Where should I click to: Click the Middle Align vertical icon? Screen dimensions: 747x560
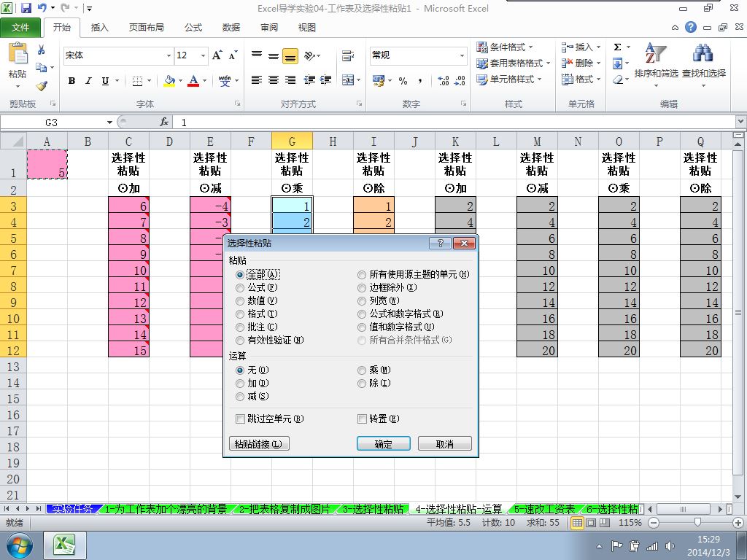[274, 55]
